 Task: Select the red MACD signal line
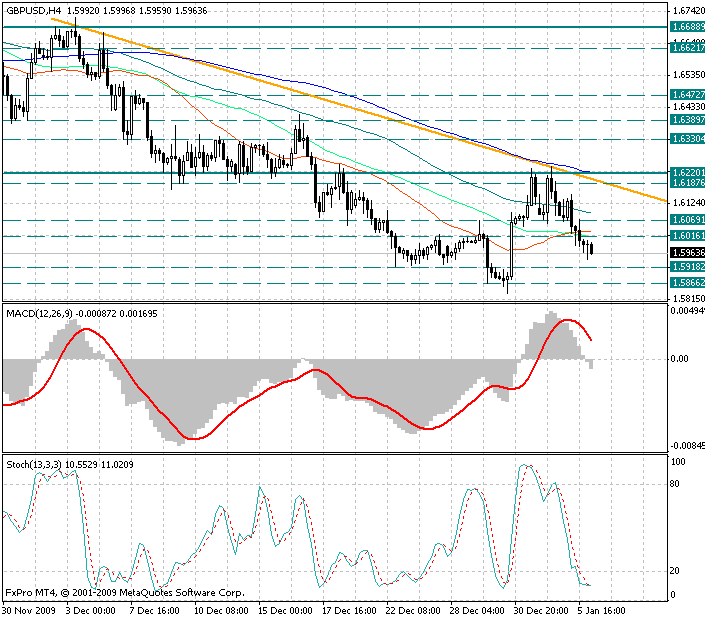pyautogui.click(x=297, y=379)
